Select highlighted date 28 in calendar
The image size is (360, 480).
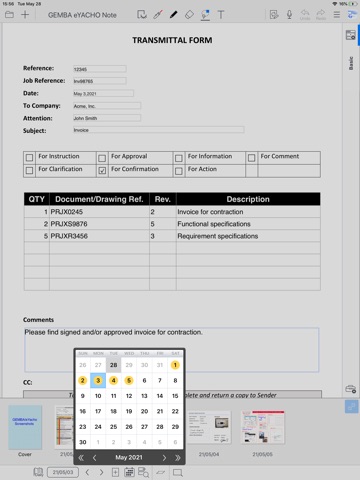click(x=114, y=365)
